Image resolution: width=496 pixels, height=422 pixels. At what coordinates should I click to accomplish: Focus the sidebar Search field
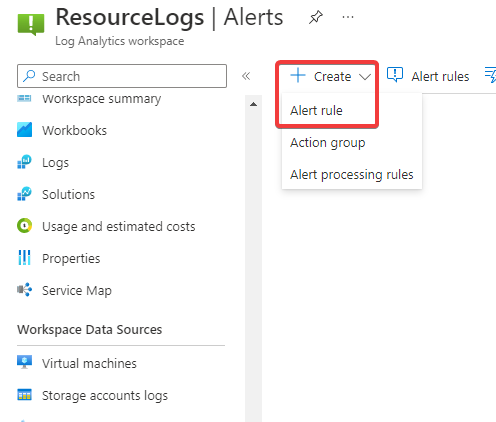[122, 76]
